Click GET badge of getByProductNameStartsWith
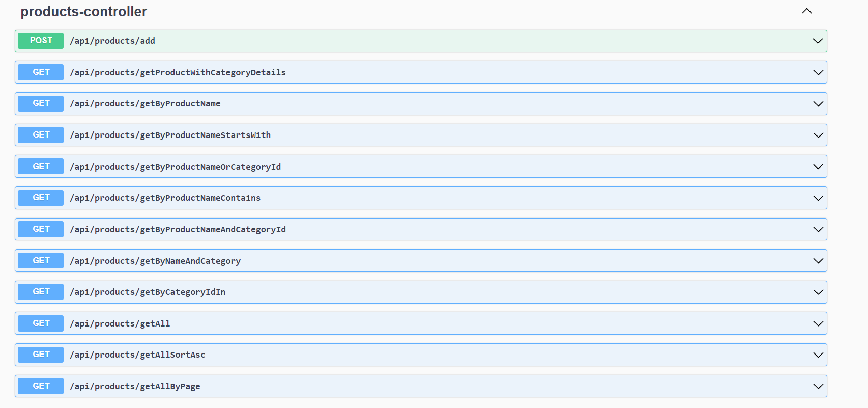 (x=41, y=135)
